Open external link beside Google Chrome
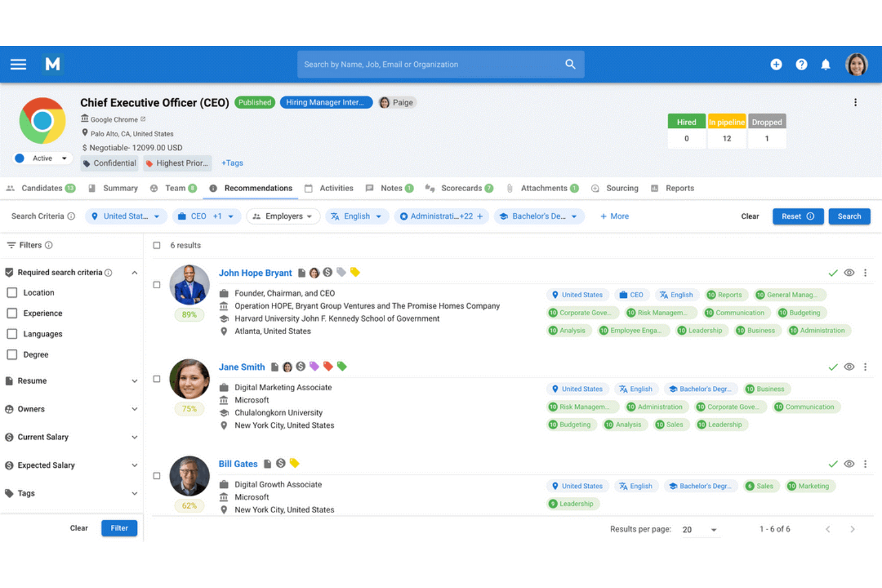Screen dimensions: 882x588 point(143,119)
